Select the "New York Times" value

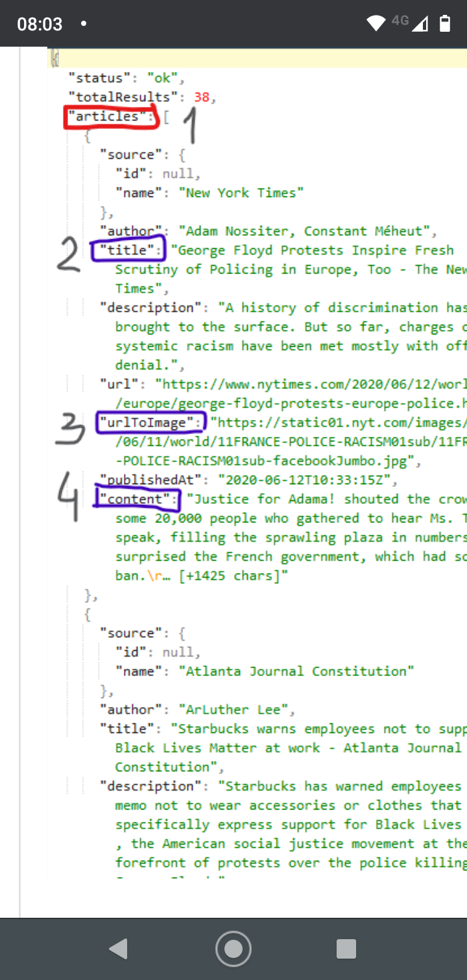click(x=241, y=193)
